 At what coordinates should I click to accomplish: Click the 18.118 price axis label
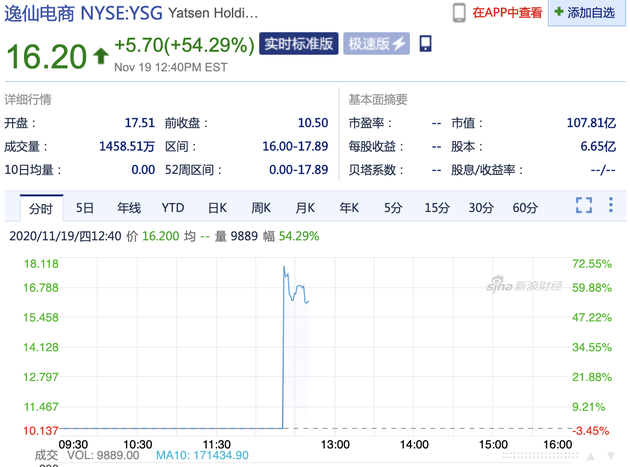pyautogui.click(x=41, y=264)
